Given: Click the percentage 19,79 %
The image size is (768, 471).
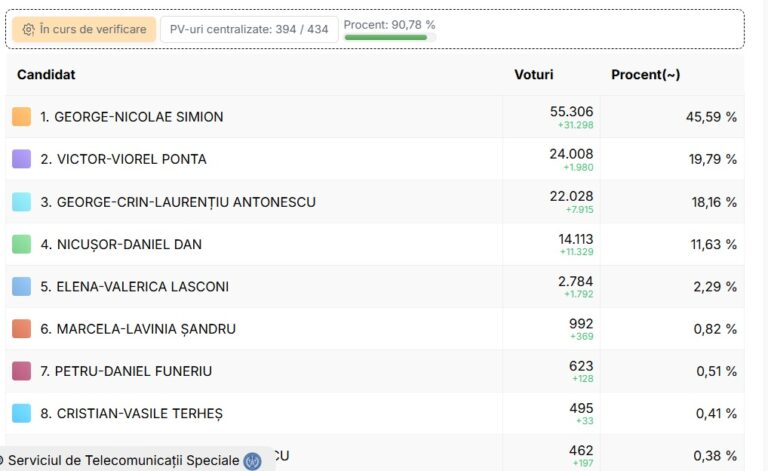Looking at the screenshot, I should (713, 159).
